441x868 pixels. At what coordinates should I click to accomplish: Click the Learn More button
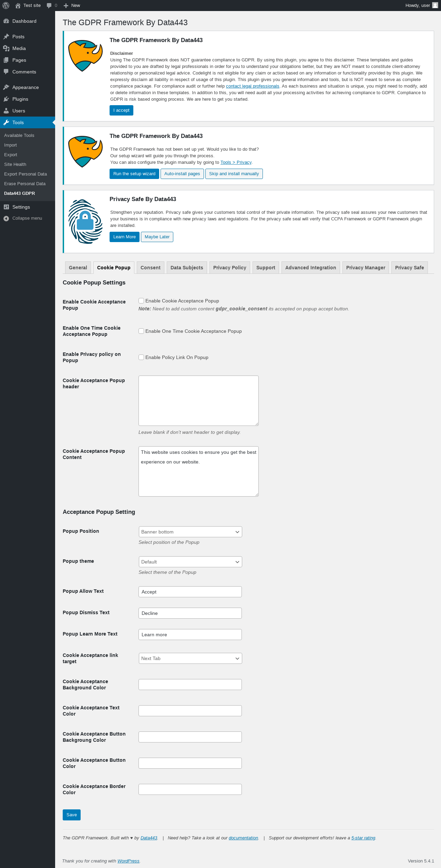124,237
